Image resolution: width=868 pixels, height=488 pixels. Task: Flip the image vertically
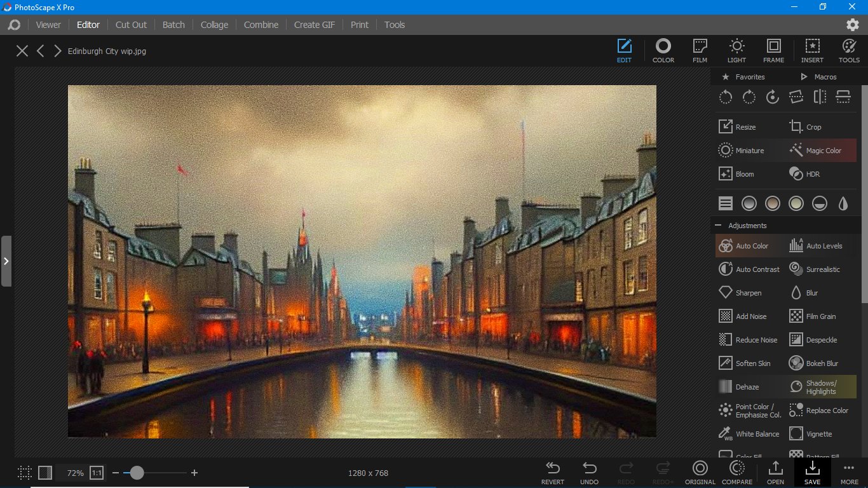pyautogui.click(x=843, y=97)
